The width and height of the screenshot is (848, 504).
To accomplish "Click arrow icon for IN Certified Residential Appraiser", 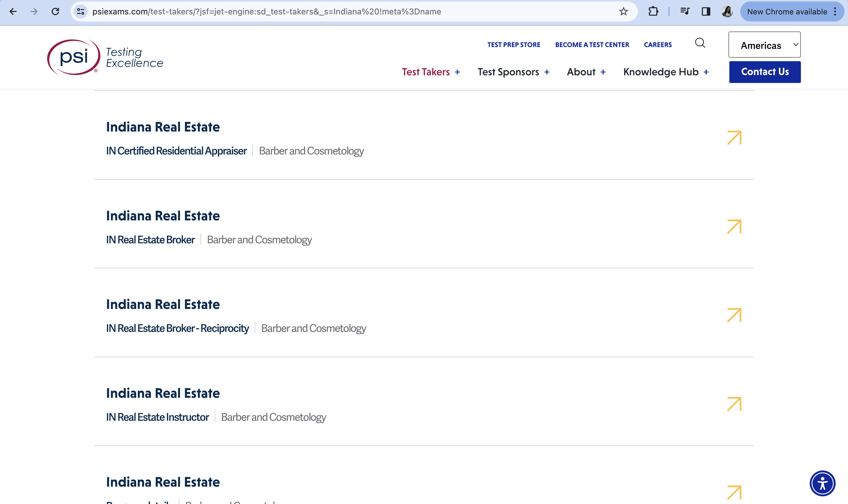I will (734, 137).
